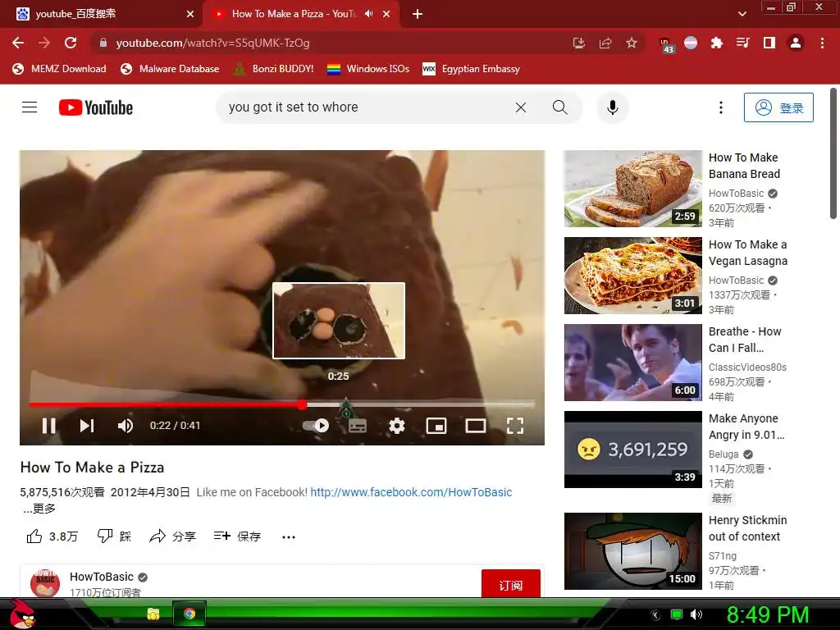Open media controls toolbar icon
Screen dimensions: 840x630
click(742, 43)
